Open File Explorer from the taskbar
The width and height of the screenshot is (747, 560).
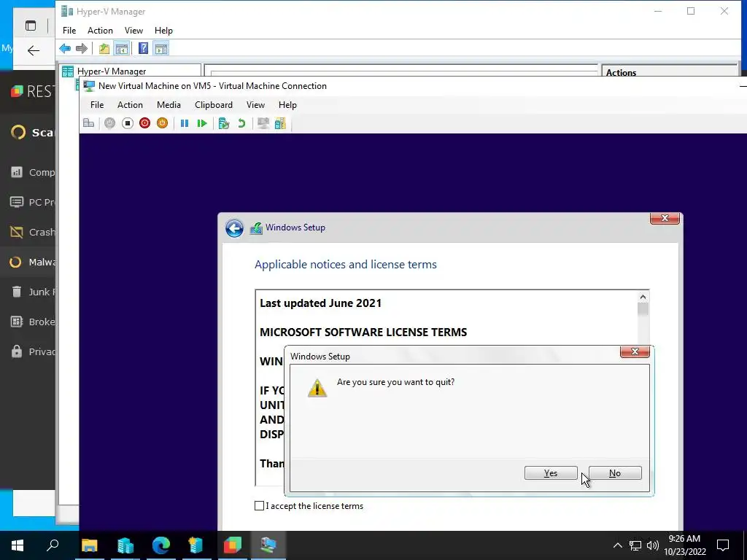pyautogui.click(x=89, y=545)
